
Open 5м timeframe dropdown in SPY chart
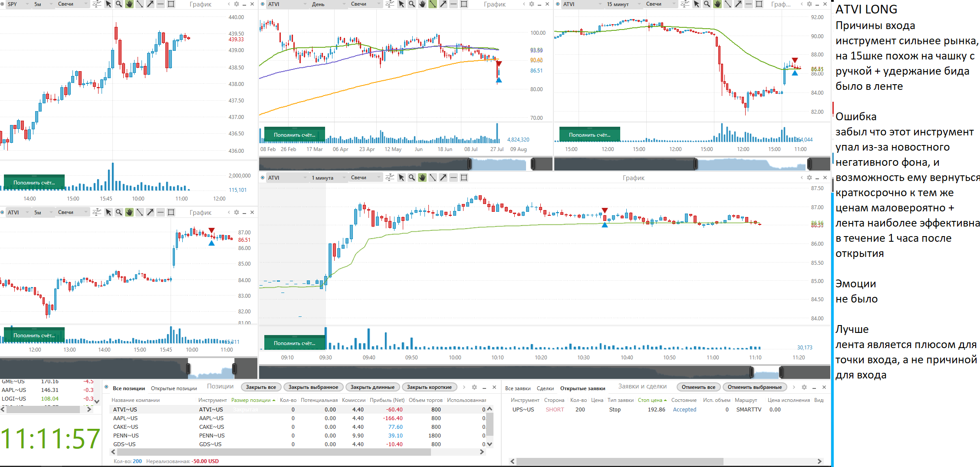pos(43,4)
